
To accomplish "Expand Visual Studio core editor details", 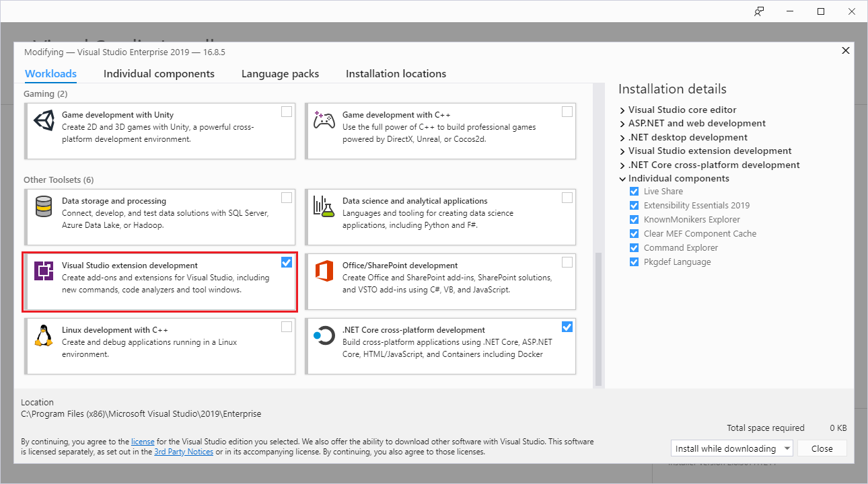I will [622, 110].
